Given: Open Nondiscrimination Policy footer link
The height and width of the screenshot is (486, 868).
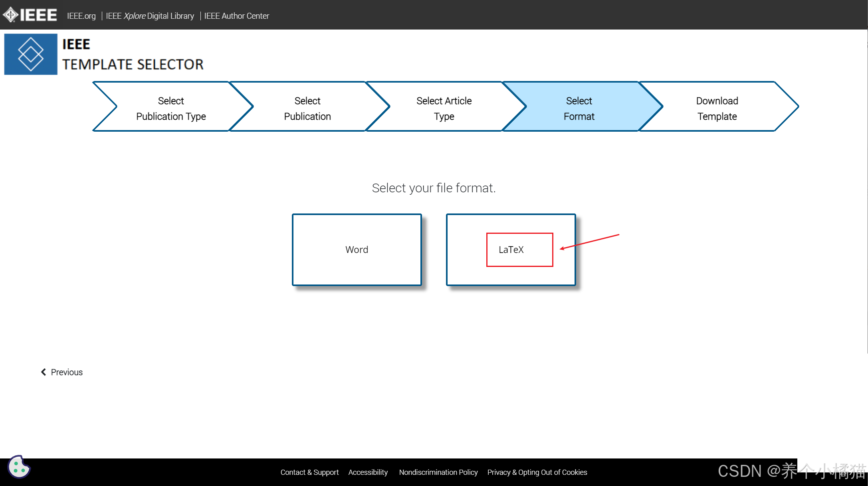Looking at the screenshot, I should (x=438, y=472).
